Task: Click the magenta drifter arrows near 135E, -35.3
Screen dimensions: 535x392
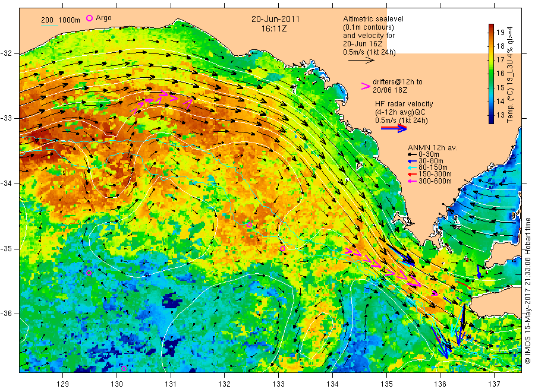Action: coord(383,267)
